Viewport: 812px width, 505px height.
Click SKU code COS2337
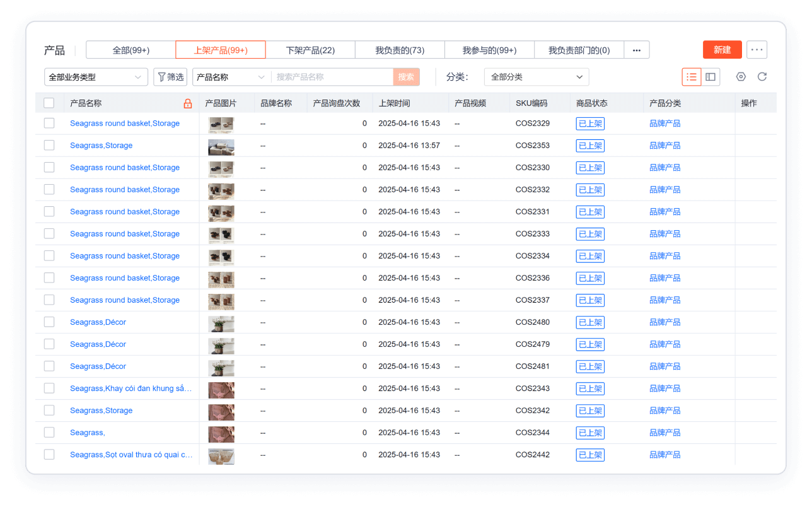pos(533,300)
